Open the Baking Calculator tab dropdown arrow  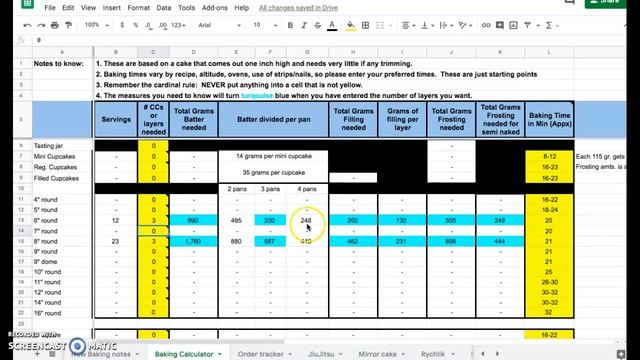click(x=220, y=354)
